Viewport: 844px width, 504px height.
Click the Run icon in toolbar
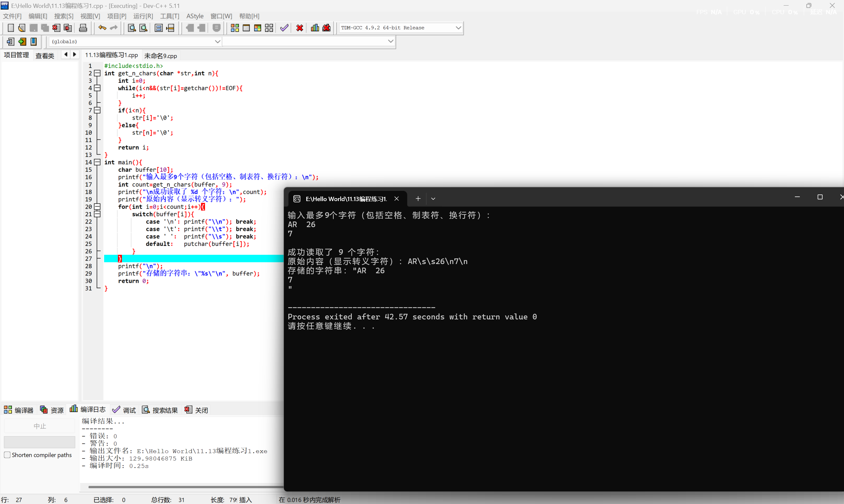click(246, 28)
